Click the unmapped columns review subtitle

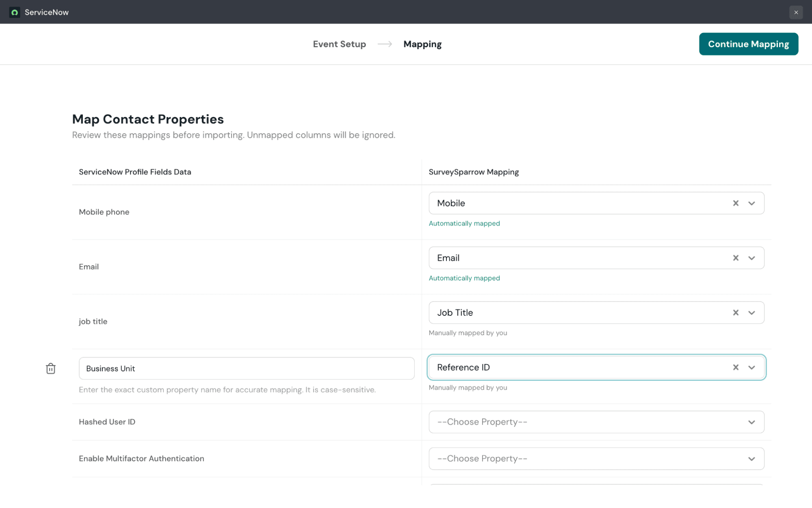234,135
